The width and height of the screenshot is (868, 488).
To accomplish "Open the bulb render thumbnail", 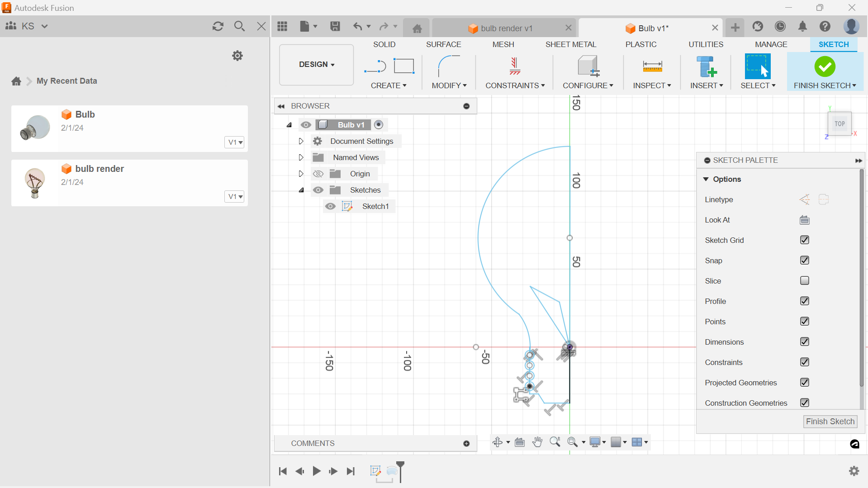I will 35,183.
